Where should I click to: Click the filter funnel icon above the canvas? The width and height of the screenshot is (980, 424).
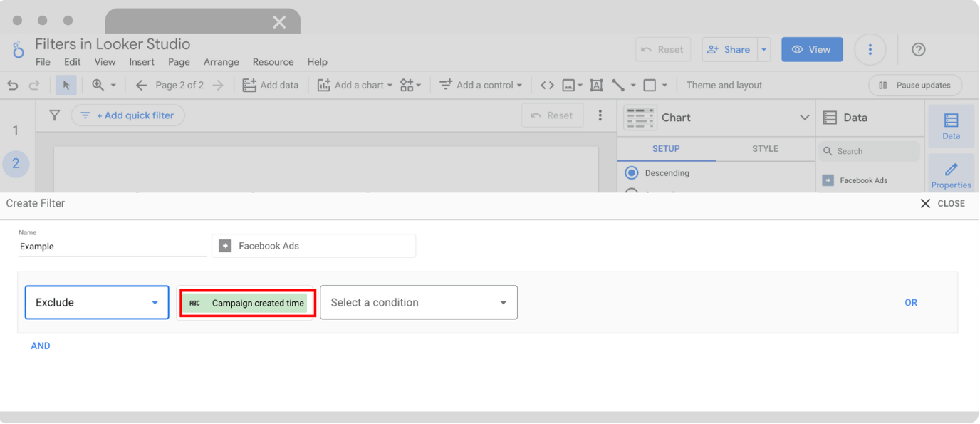(54, 115)
